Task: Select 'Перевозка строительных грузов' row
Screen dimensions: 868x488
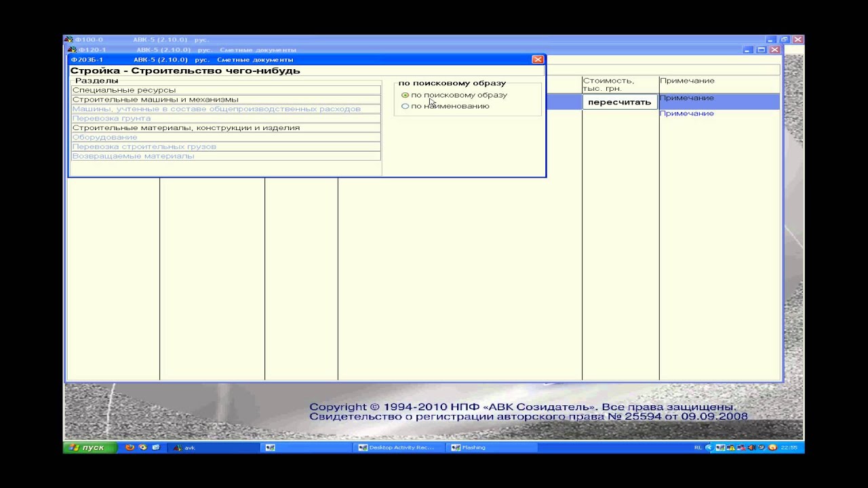Action: click(226, 147)
